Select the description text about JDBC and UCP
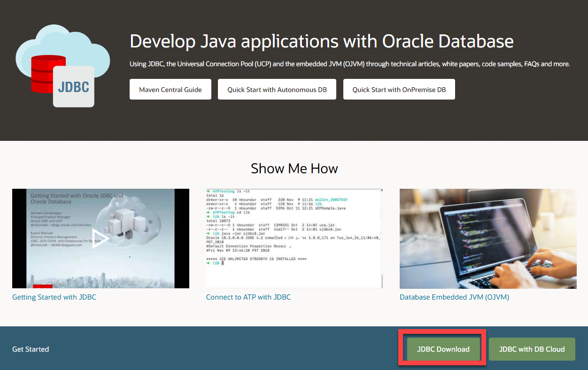Viewport: 588px width, 370px height. (x=350, y=64)
